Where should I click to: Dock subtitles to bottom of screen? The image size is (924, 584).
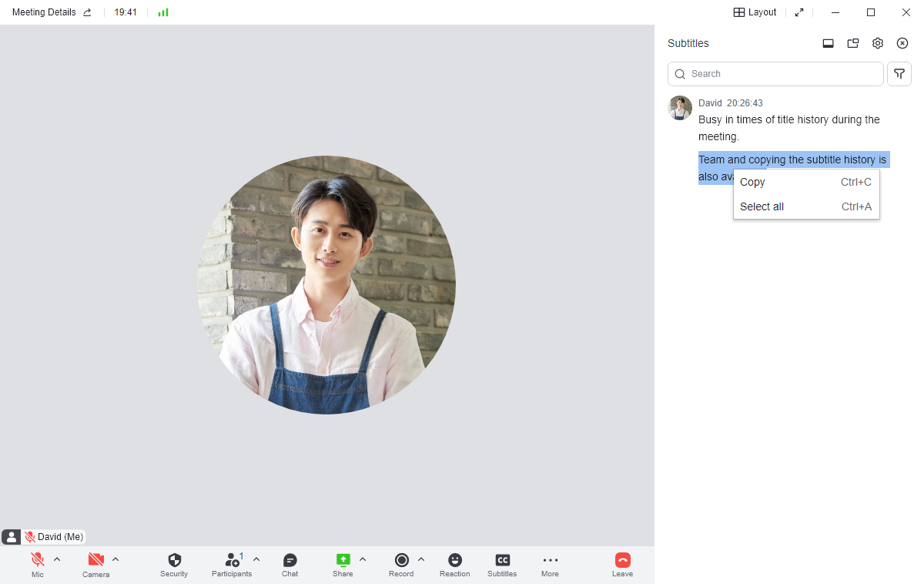point(828,43)
